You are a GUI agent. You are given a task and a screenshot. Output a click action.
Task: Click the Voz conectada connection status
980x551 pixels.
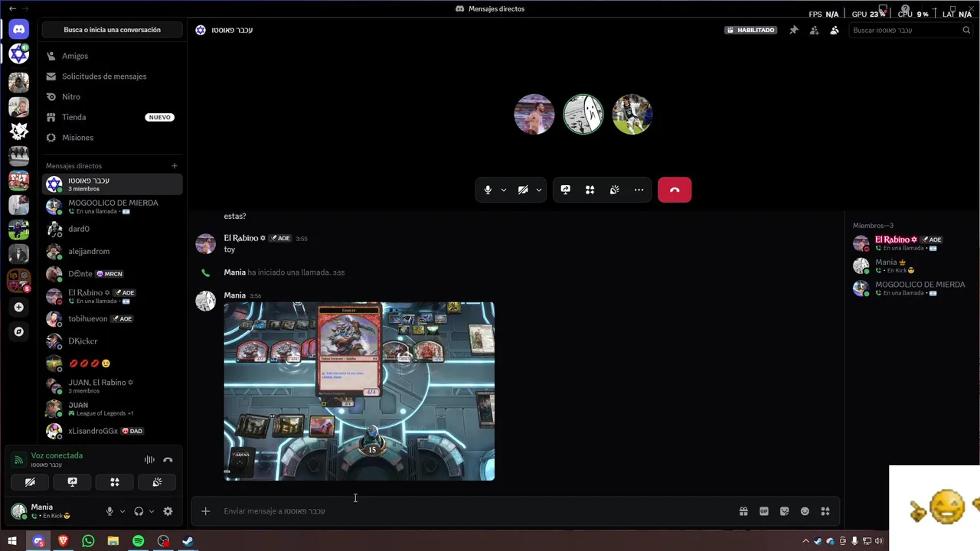(x=57, y=455)
